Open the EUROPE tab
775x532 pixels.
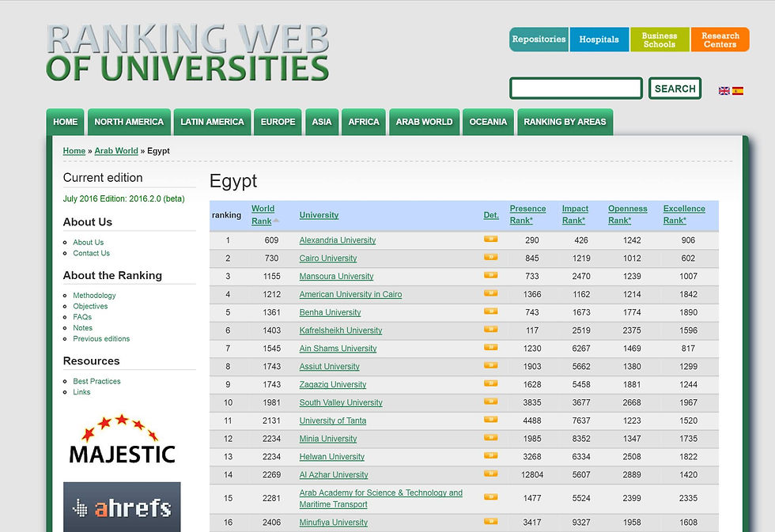[278, 122]
